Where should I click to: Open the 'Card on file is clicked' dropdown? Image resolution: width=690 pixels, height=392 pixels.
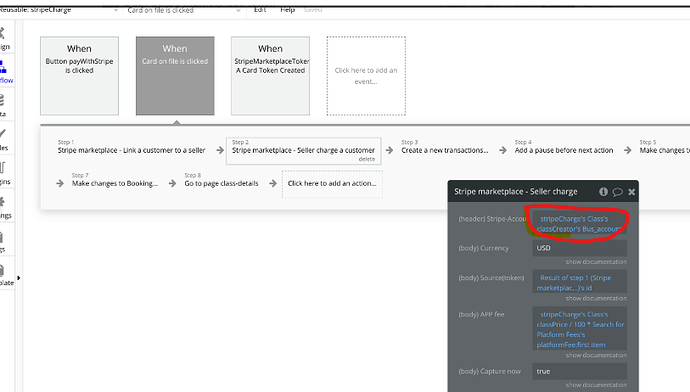point(184,10)
